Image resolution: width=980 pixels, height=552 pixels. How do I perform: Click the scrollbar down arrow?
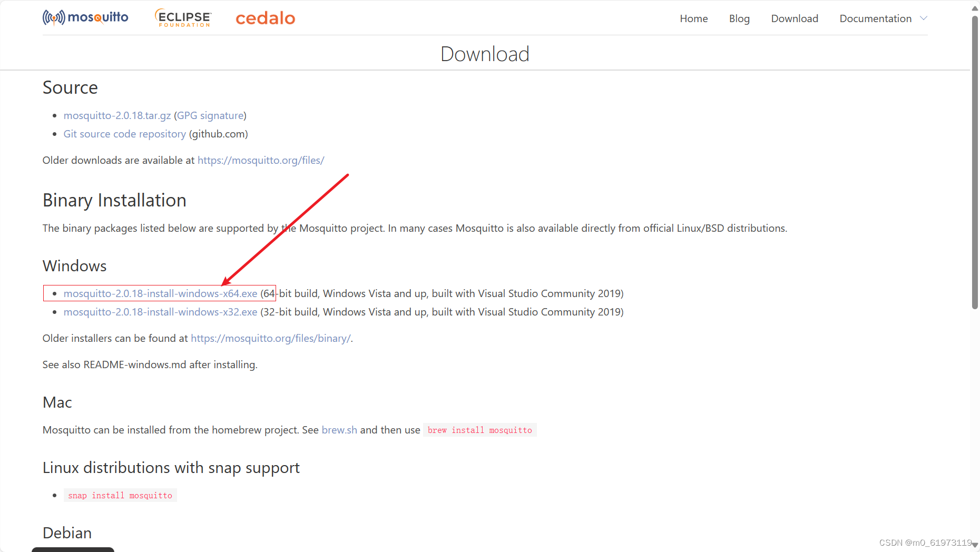pos(975,545)
